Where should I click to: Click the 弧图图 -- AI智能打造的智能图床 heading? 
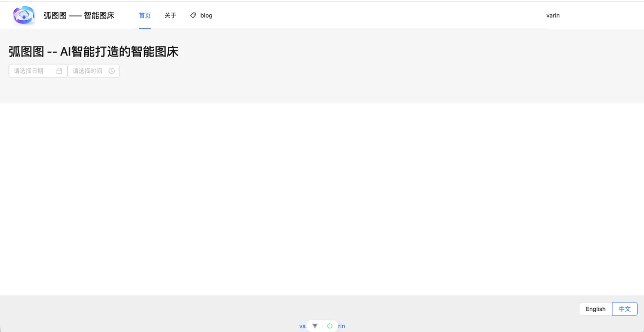pos(93,52)
